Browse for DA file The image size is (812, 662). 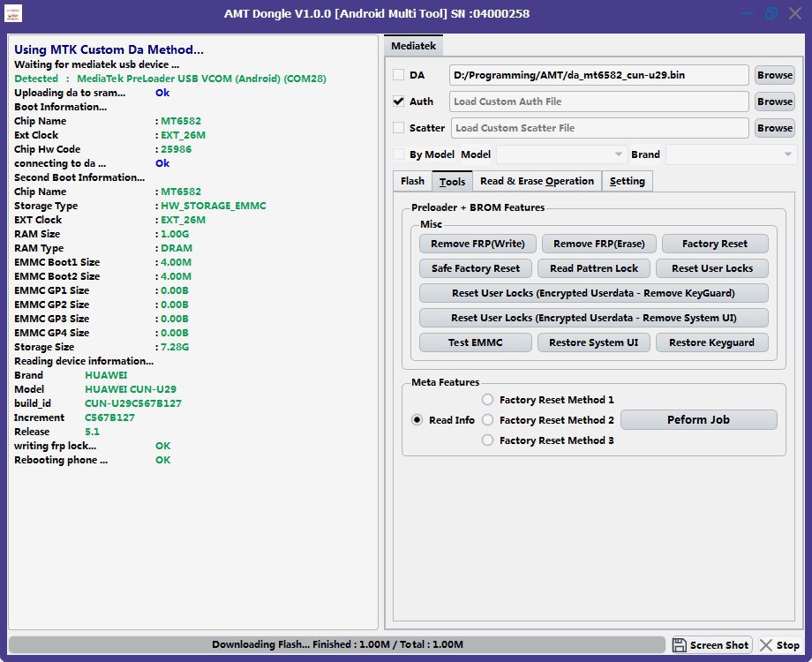(774, 75)
